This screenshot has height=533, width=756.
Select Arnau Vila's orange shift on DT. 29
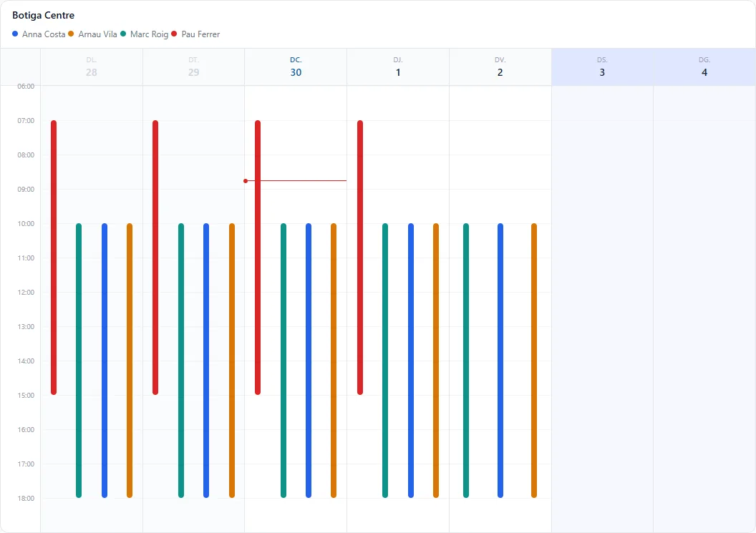(x=231, y=361)
